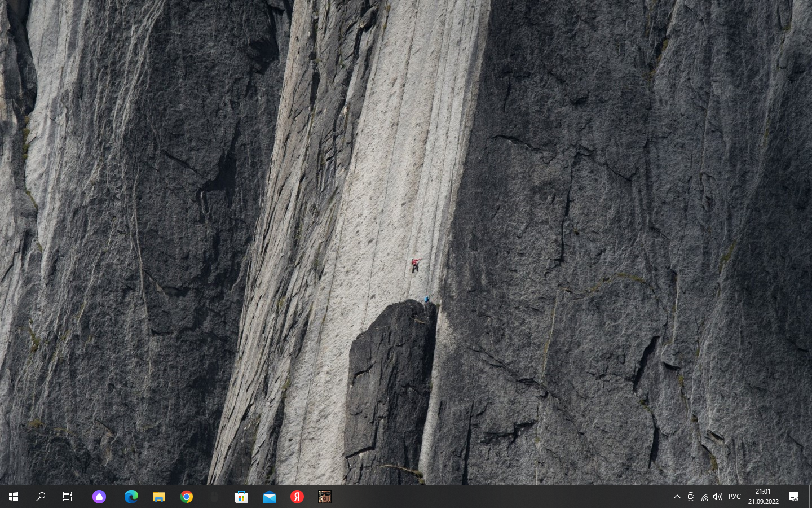Open the clock showing 21:01
812x508 pixels.
[763, 497]
